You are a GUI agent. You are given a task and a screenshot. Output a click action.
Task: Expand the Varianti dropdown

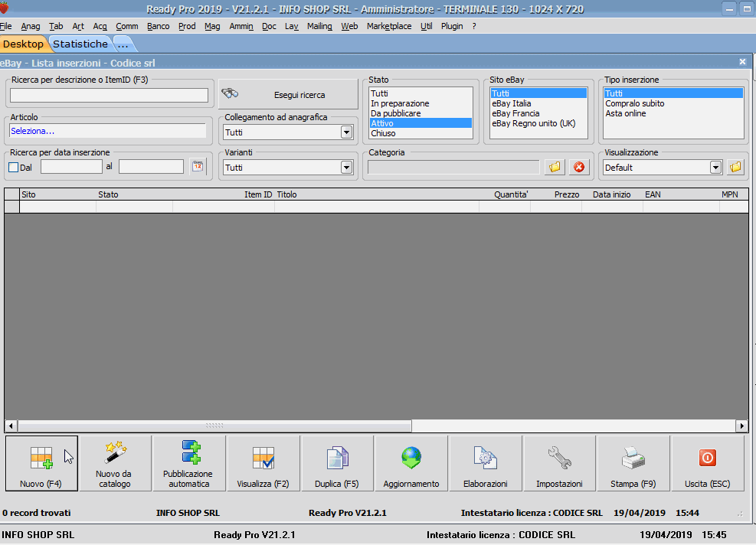[346, 167]
